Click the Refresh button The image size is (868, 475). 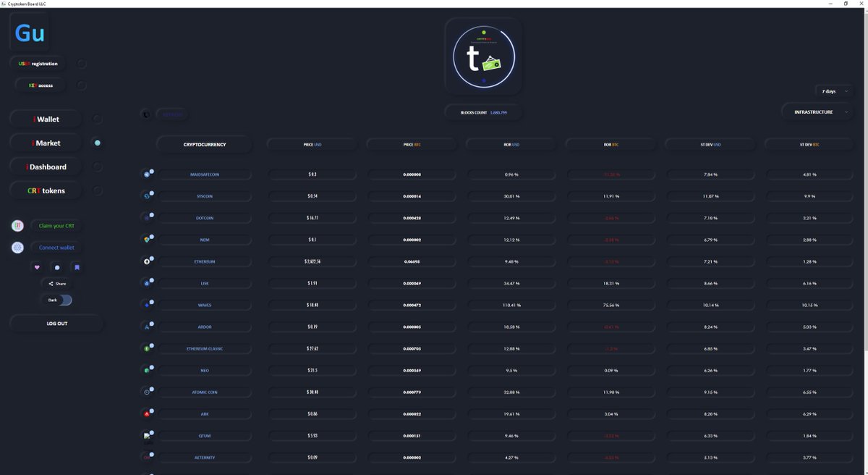click(172, 114)
